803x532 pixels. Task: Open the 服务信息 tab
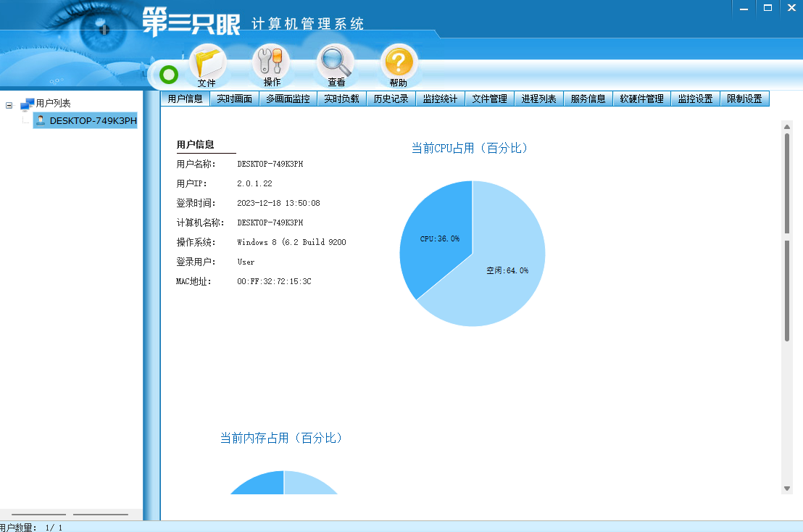[x=587, y=98]
